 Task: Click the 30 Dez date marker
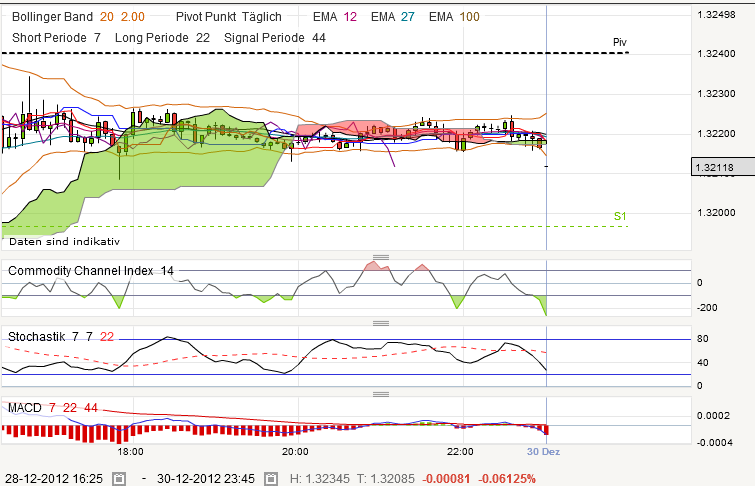tap(543, 451)
